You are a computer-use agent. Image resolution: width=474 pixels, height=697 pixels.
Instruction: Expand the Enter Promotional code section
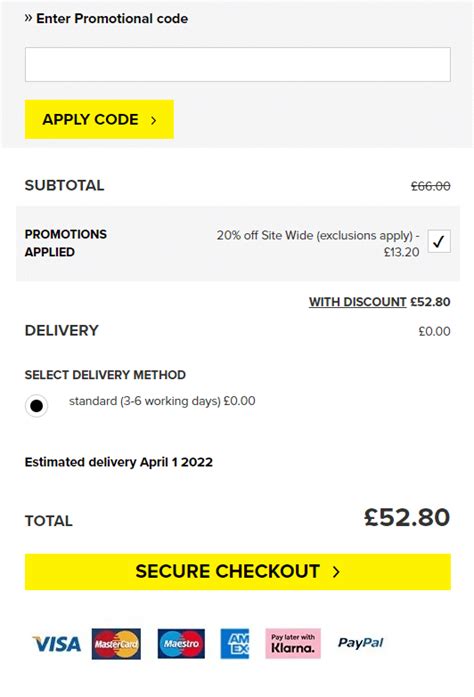pyautogui.click(x=106, y=19)
